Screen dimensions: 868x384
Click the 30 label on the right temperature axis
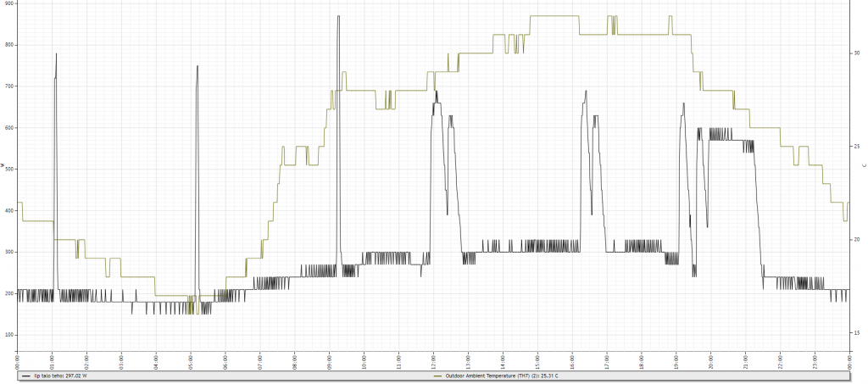coord(857,53)
